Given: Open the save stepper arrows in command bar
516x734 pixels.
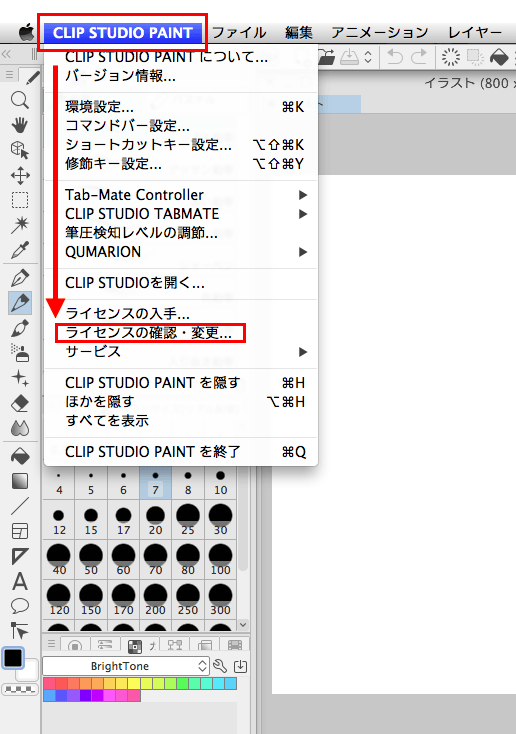Looking at the screenshot, I should point(368,57).
